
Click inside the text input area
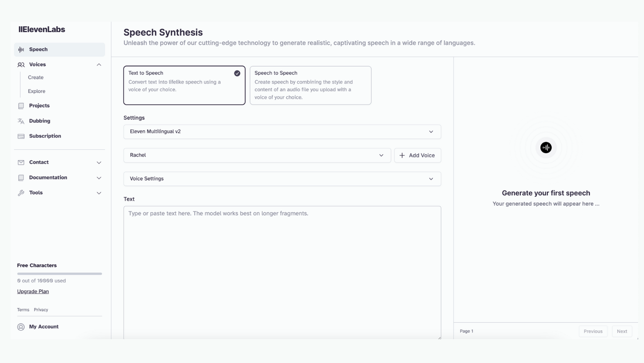282,252
